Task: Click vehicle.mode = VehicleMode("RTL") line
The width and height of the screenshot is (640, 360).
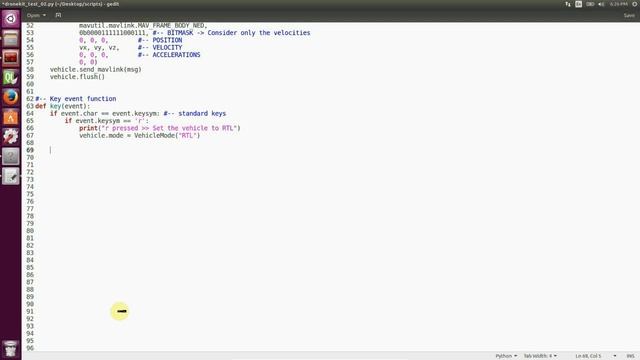Action: click(x=140, y=136)
